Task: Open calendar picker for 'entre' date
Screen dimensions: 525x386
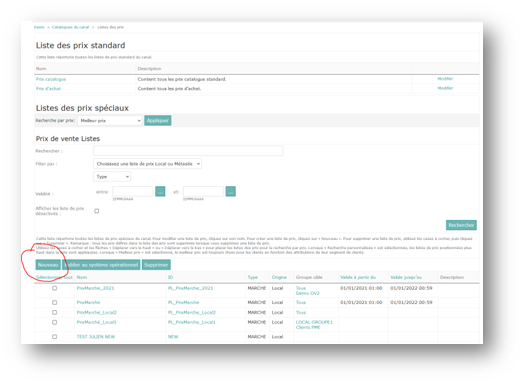Action: click(x=160, y=191)
